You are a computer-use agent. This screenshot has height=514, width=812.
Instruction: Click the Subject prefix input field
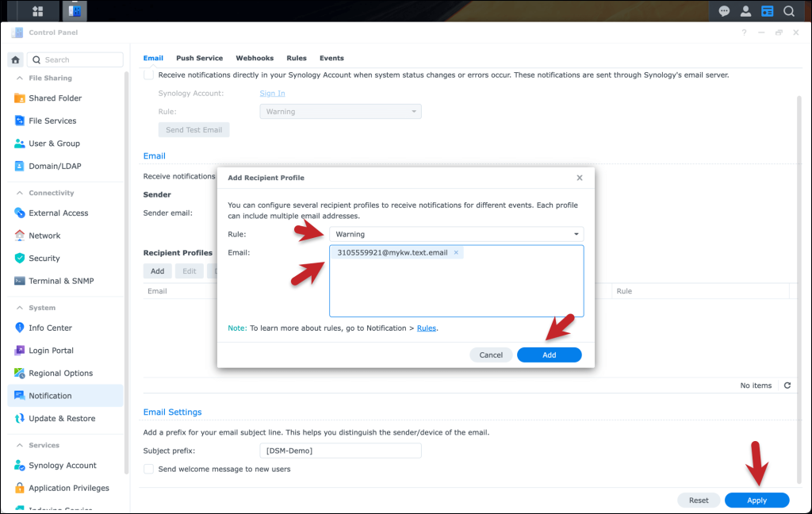340,451
